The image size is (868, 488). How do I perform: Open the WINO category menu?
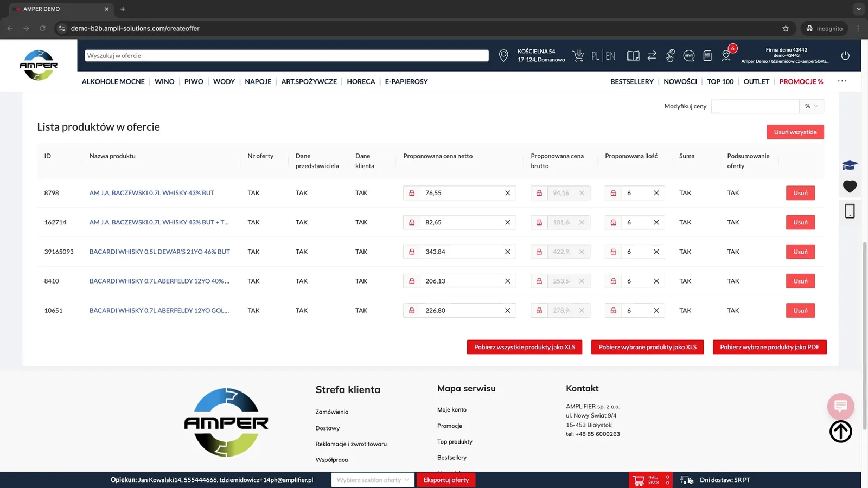(164, 81)
